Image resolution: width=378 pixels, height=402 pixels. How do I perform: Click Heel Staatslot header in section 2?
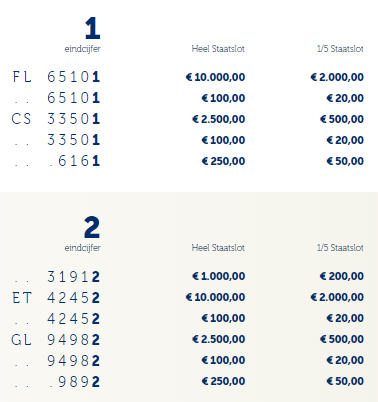tap(218, 248)
